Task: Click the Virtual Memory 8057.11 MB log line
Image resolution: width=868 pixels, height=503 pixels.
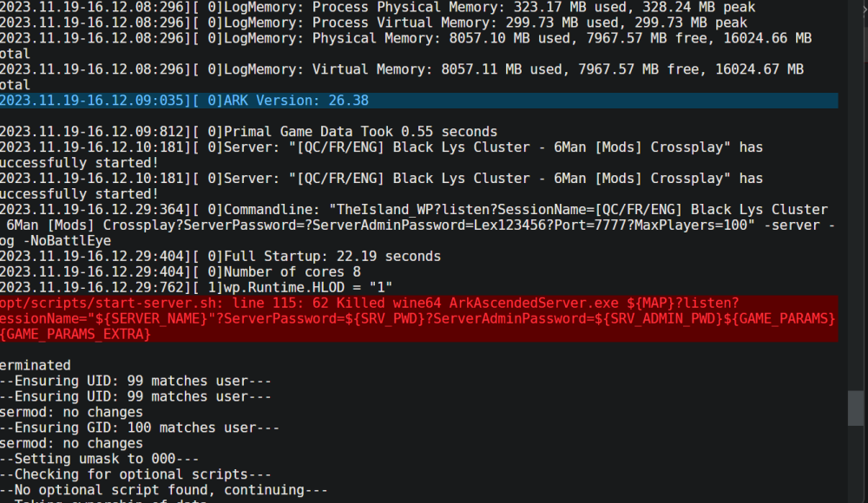Action: pyautogui.click(x=402, y=77)
